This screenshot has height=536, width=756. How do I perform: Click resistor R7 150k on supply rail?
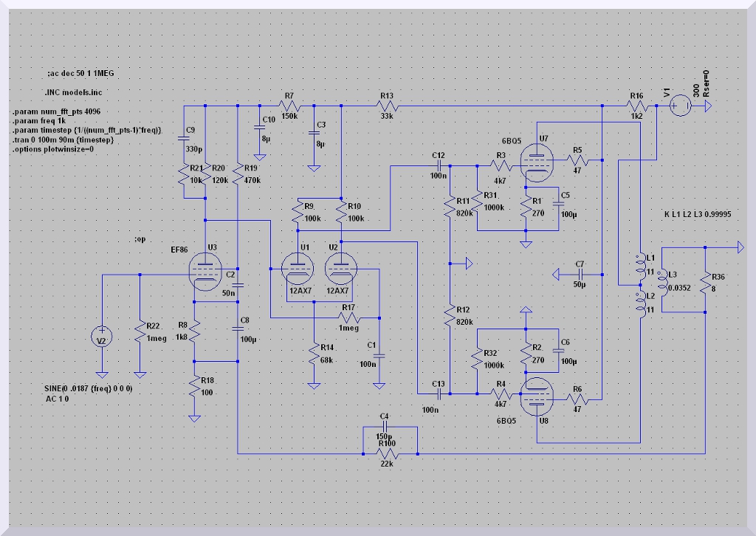pos(288,107)
